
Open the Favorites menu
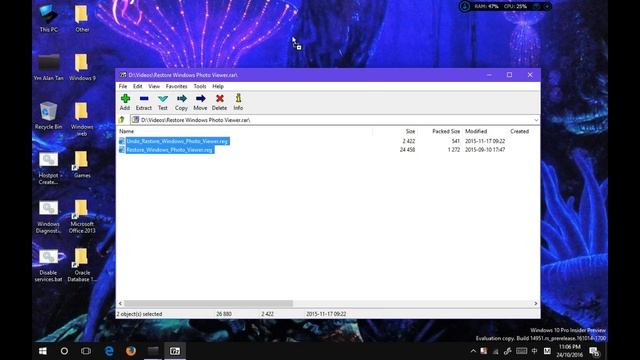coord(176,86)
